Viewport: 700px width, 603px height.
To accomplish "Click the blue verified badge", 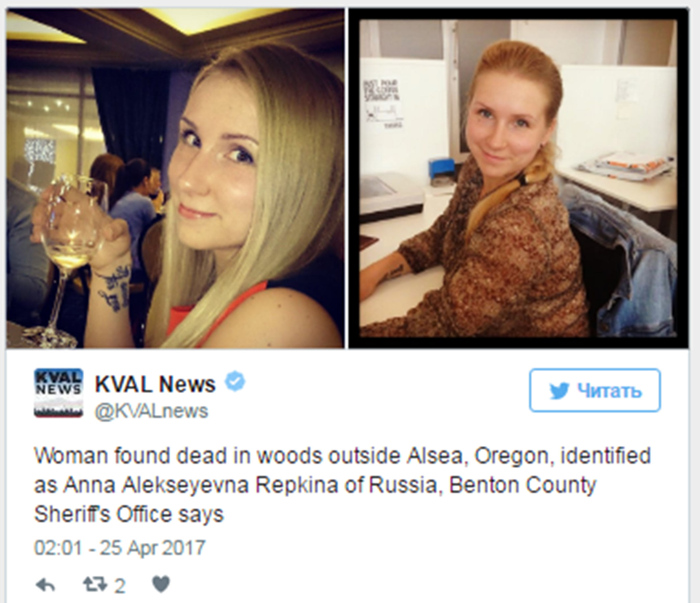I will [x=235, y=381].
